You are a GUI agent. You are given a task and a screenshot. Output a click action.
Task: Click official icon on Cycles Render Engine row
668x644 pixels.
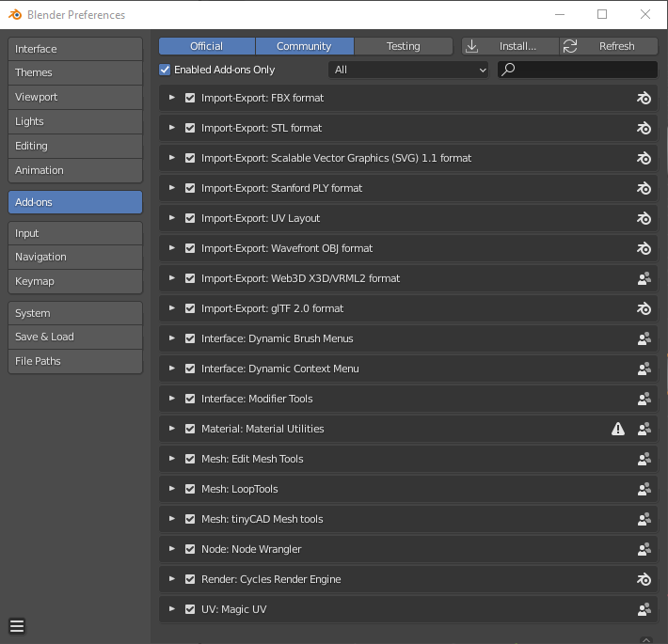[x=644, y=579]
